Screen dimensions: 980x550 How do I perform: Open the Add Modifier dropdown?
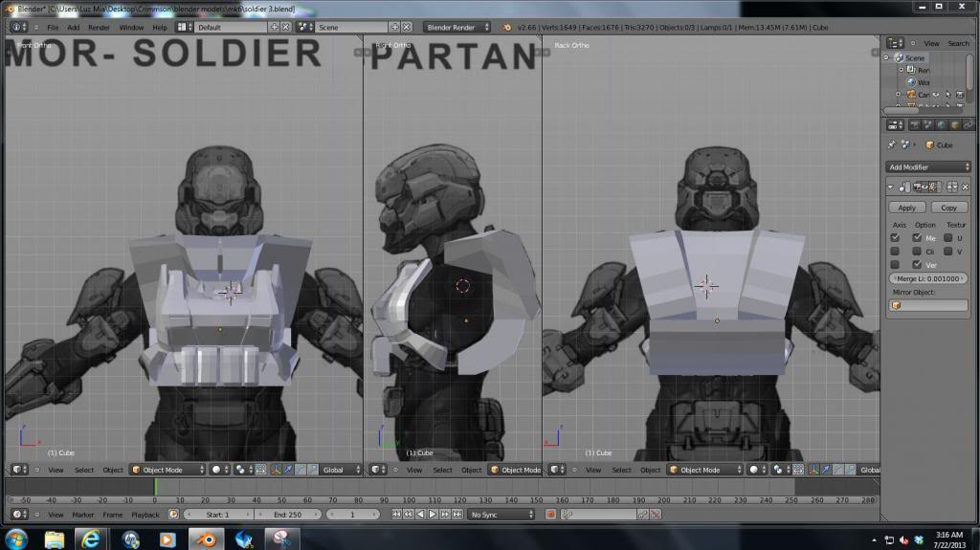pos(927,166)
